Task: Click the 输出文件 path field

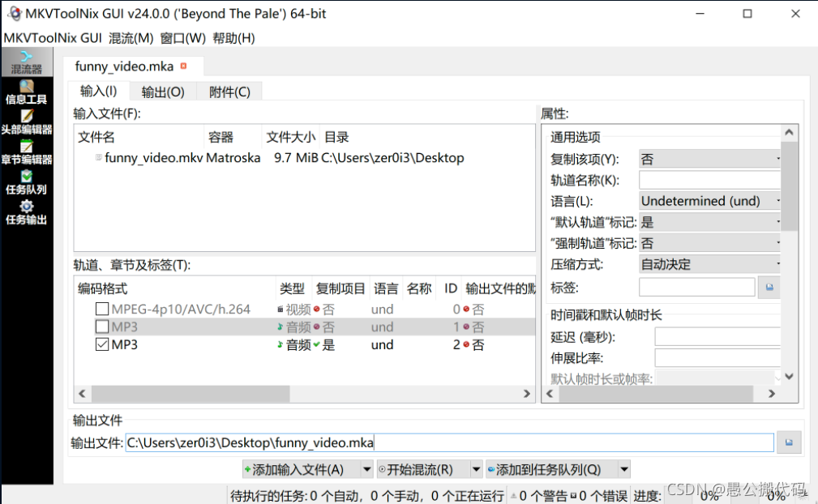Action: click(x=449, y=442)
